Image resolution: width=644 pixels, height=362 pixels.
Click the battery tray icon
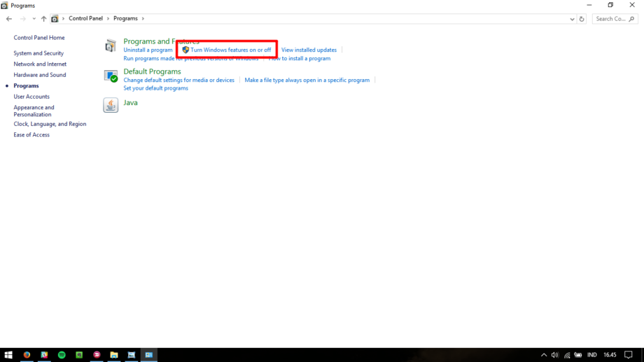tap(578, 355)
